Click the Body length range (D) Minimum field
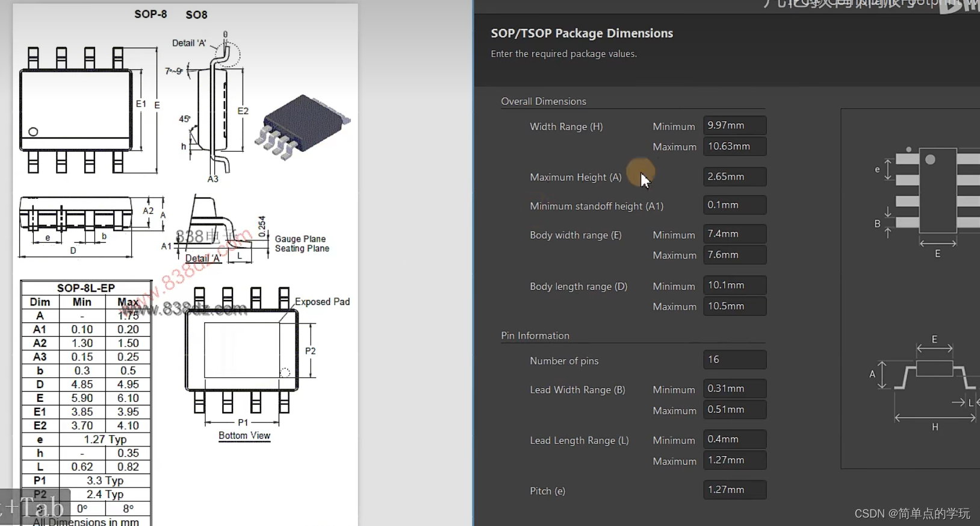This screenshot has height=526, width=980. click(734, 285)
